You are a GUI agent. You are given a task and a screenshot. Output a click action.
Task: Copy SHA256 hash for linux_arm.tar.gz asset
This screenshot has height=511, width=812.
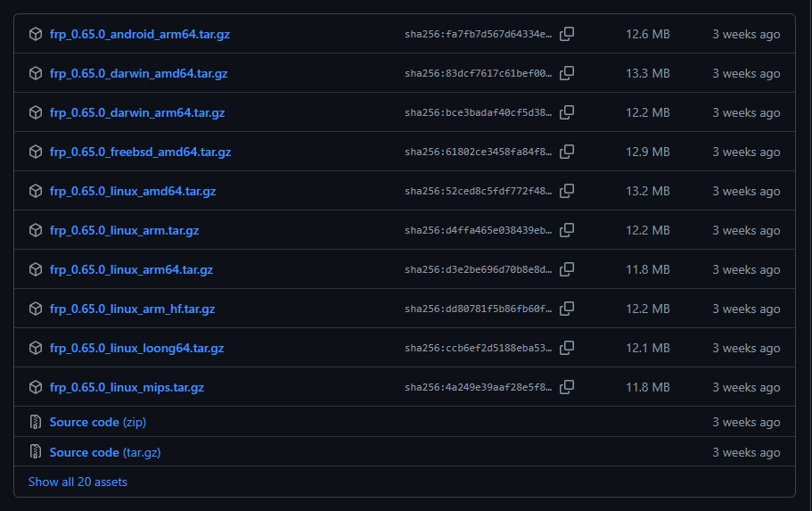coord(567,230)
